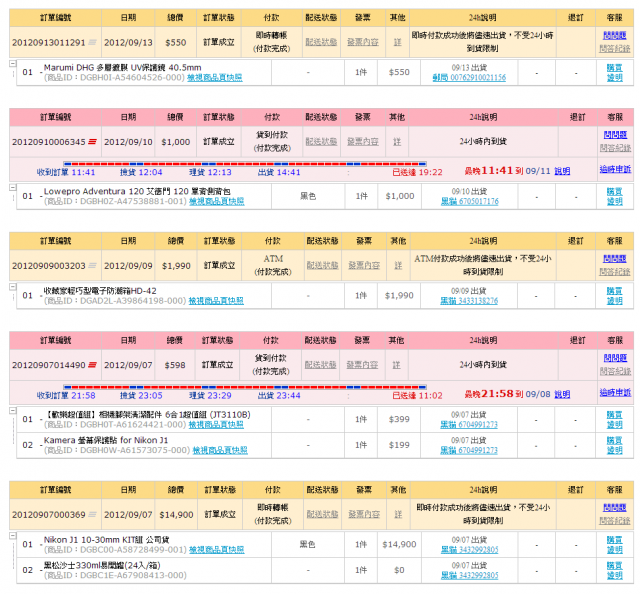Click product name 黑松沙士330ml易開罐(24入/箱)
Image resolution: width=640 pixels, height=594 pixels.
pos(102,565)
